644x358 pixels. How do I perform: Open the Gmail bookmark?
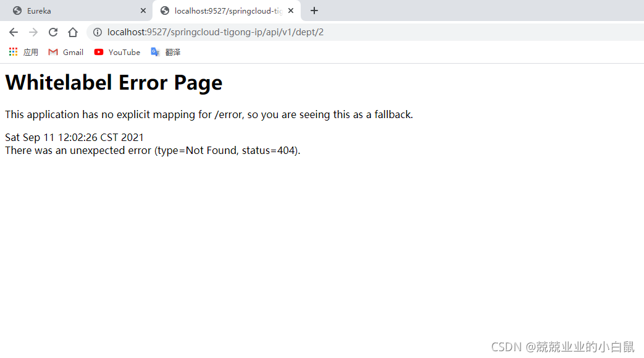(x=65, y=53)
